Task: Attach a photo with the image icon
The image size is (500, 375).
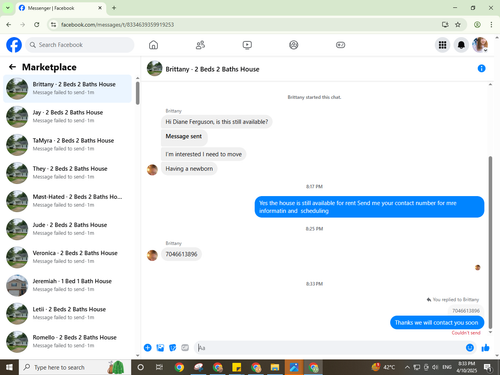Action: 160,348
